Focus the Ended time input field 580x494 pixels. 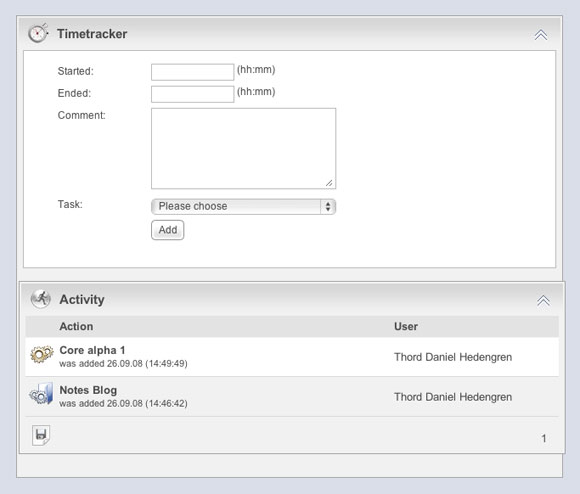pos(192,94)
